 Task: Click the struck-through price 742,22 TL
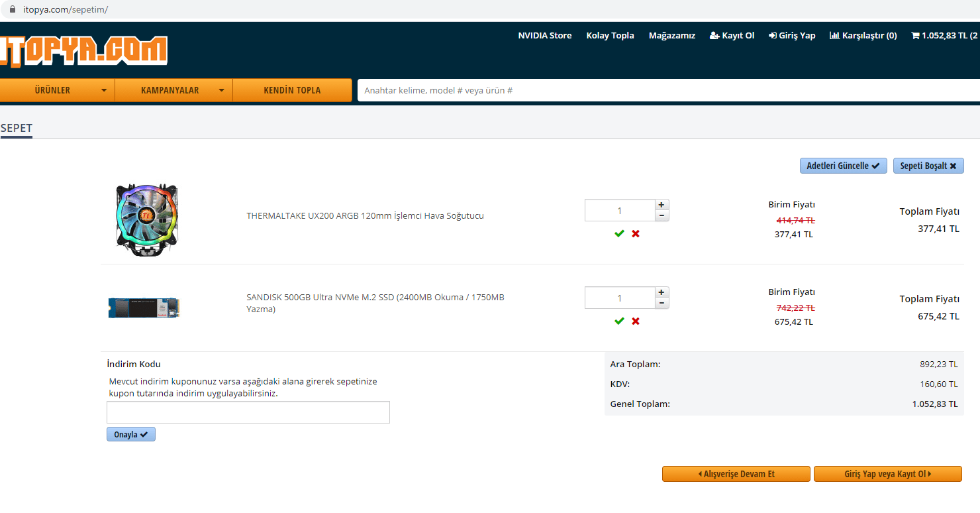coord(796,308)
